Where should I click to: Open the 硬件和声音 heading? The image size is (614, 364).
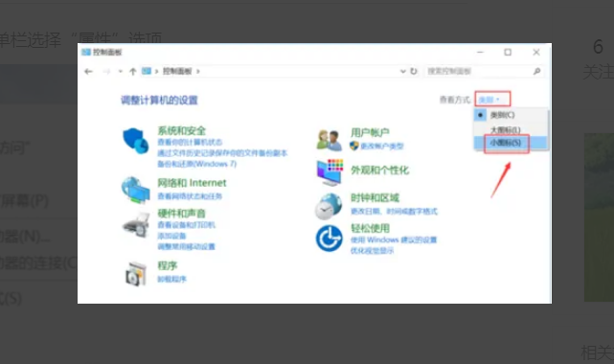[181, 214]
